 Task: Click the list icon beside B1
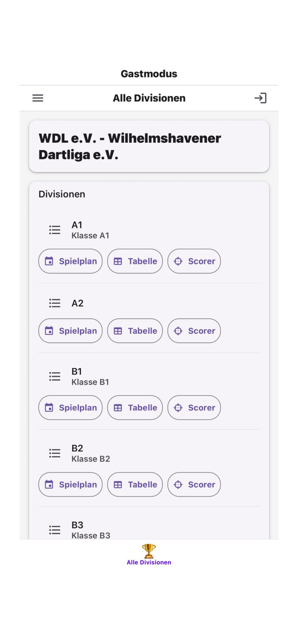(55, 376)
